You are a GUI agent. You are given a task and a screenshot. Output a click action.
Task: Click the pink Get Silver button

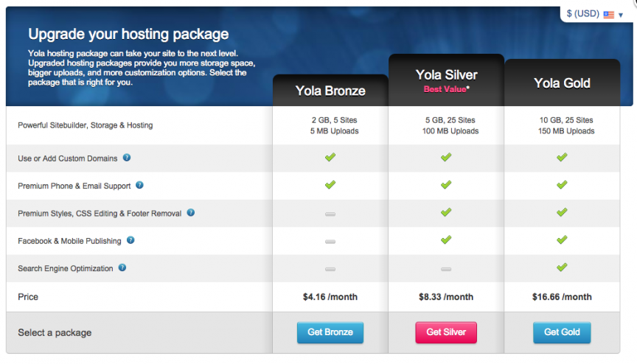[x=446, y=332]
